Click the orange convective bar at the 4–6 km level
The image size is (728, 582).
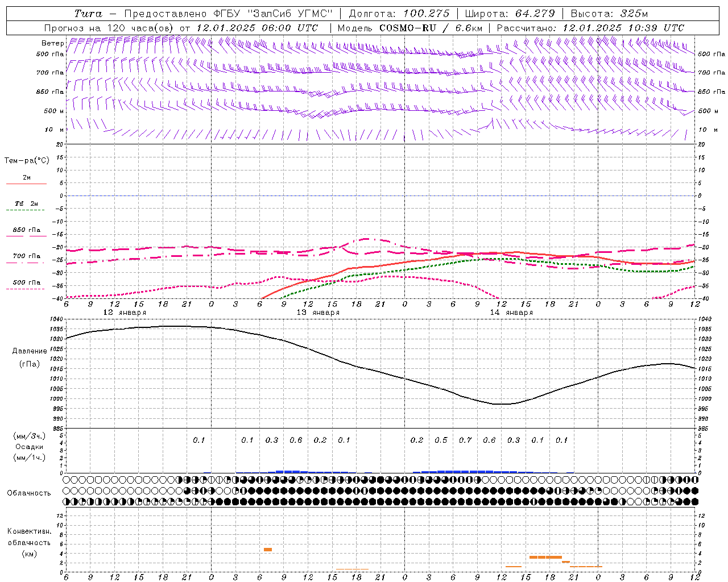pyautogui.click(x=268, y=550)
